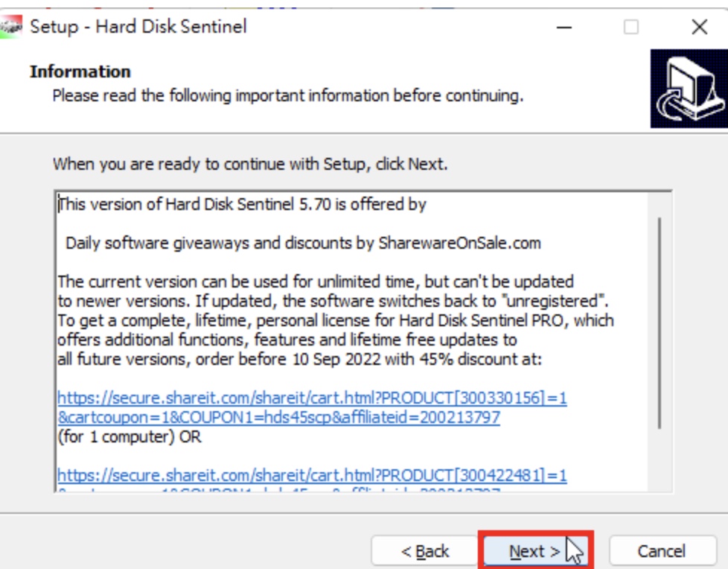The width and height of the screenshot is (728, 569).
Task: Close the Hard Disk Sentinel setup window
Action: click(x=699, y=27)
